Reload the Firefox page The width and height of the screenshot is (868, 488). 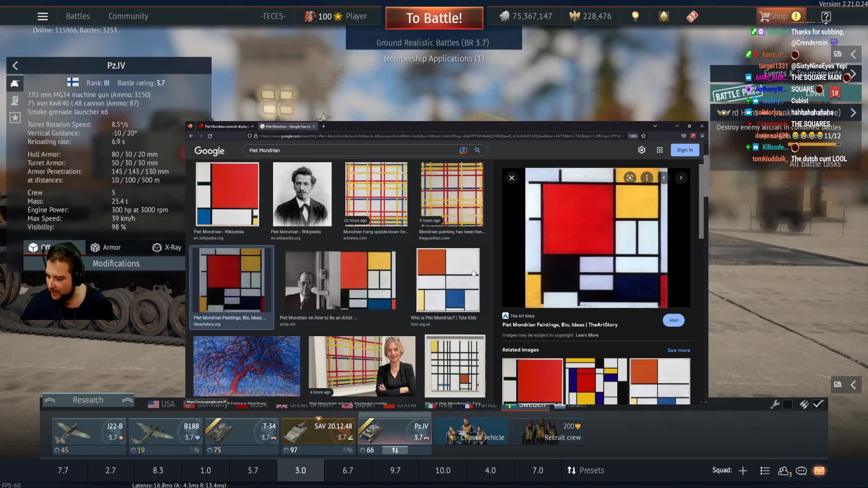[210, 136]
